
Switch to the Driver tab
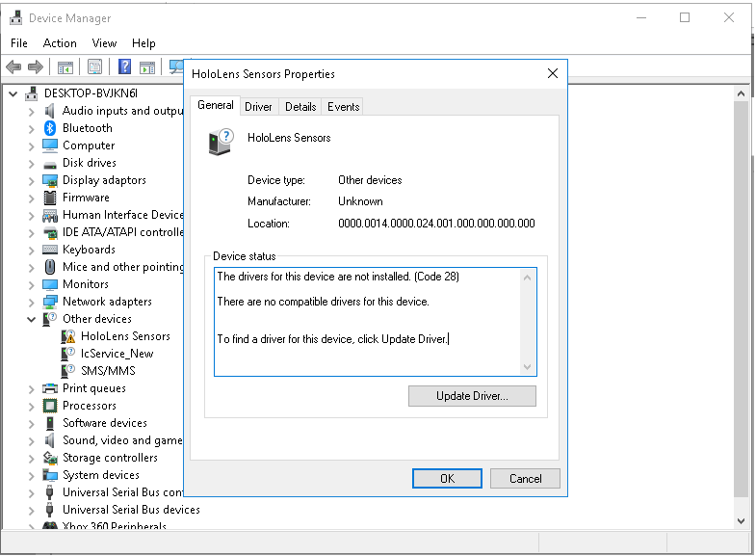click(258, 107)
